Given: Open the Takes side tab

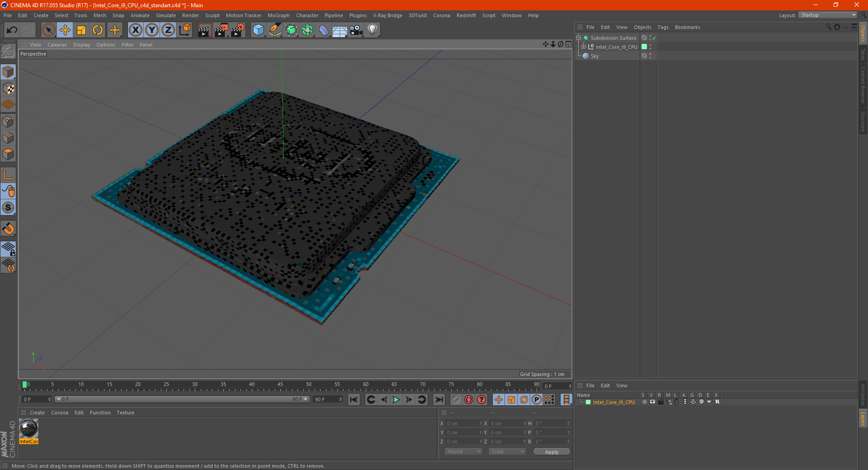Looking at the screenshot, I should coord(863,54).
